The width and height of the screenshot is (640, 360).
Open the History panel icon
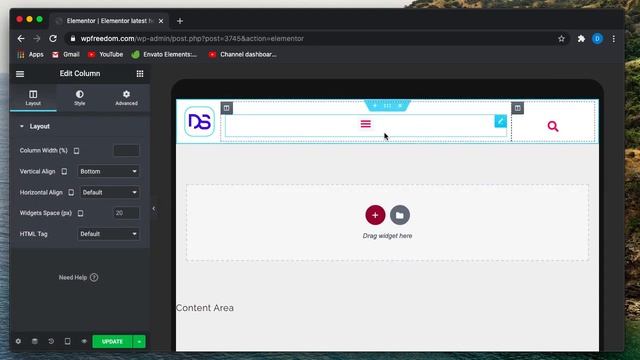(51, 341)
